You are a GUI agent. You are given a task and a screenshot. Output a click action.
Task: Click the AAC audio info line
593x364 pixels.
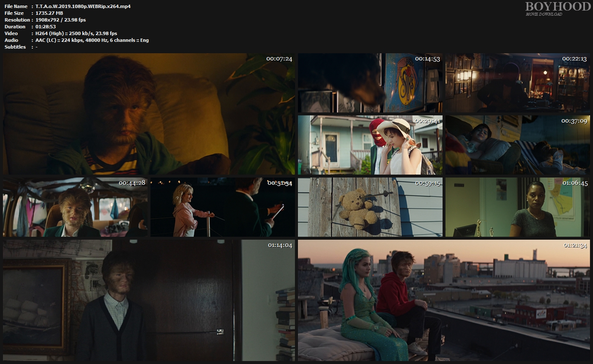click(92, 40)
